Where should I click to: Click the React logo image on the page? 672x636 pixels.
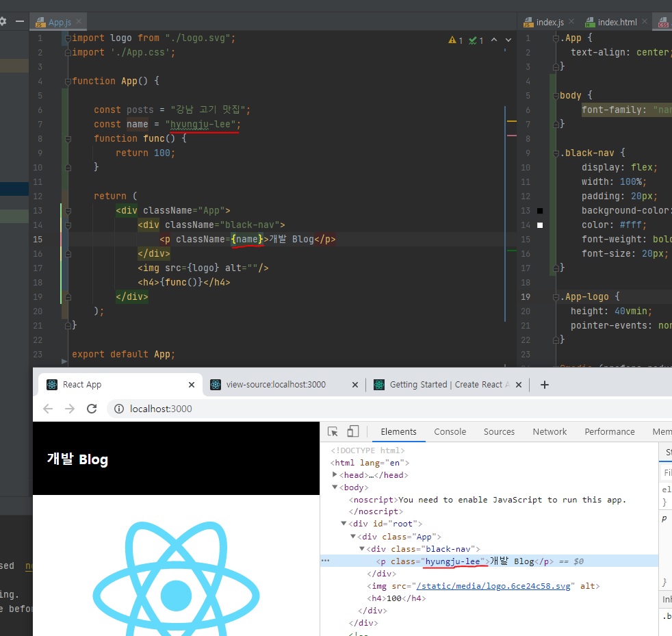click(x=176, y=578)
